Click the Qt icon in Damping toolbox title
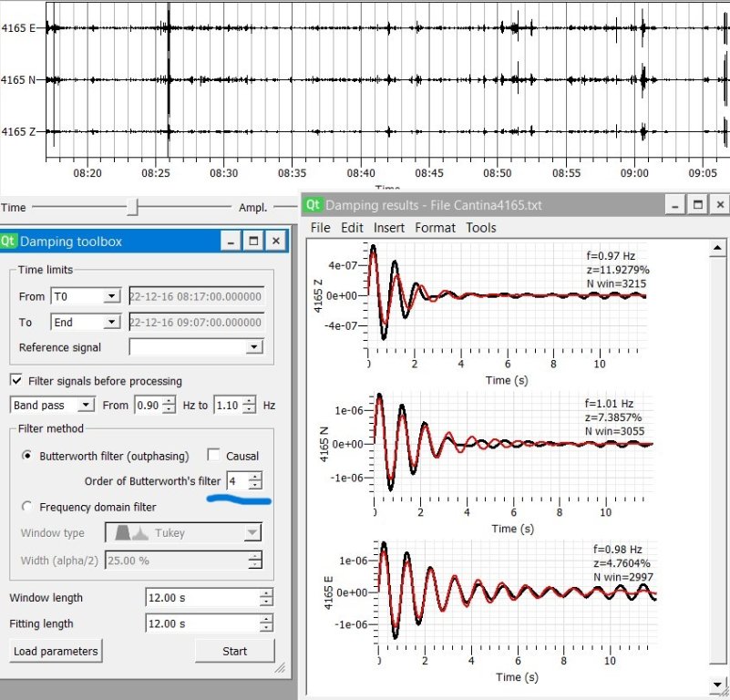Screen dimensions: 730x700 pos(8,242)
